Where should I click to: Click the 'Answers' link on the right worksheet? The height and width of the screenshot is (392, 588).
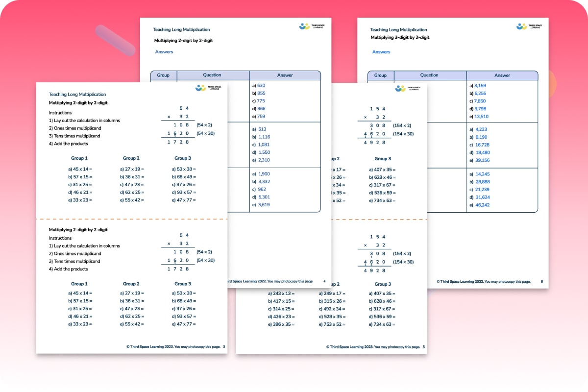[381, 51]
